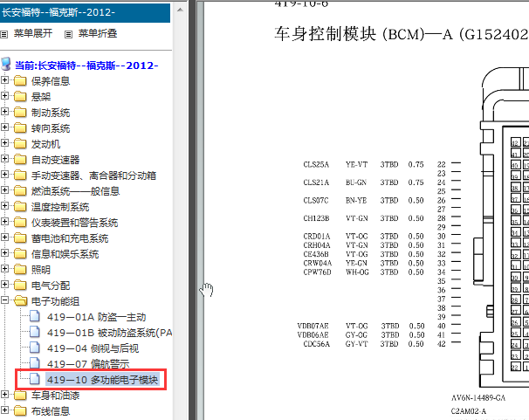This screenshot has height=420, width=529.
Task: Click the 布线信息 folder icon
Action: 20,410
